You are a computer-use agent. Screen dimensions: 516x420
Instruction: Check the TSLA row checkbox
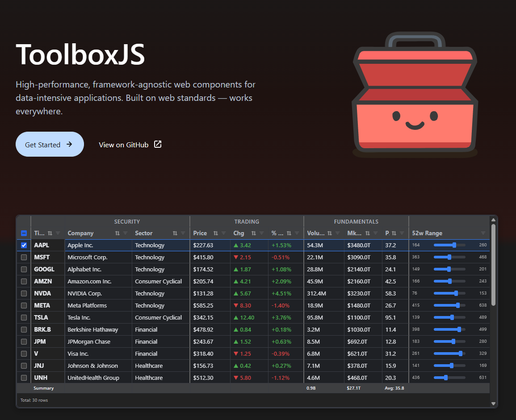coord(24,317)
